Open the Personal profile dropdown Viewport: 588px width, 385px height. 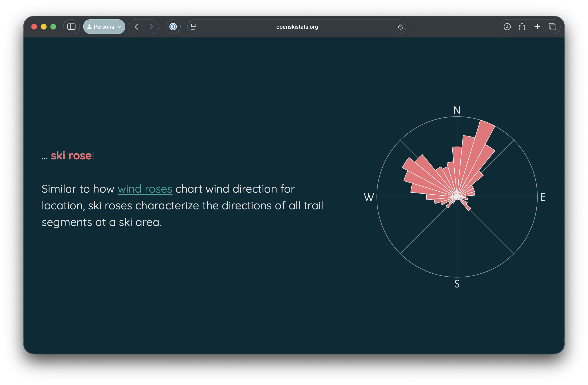tap(104, 27)
